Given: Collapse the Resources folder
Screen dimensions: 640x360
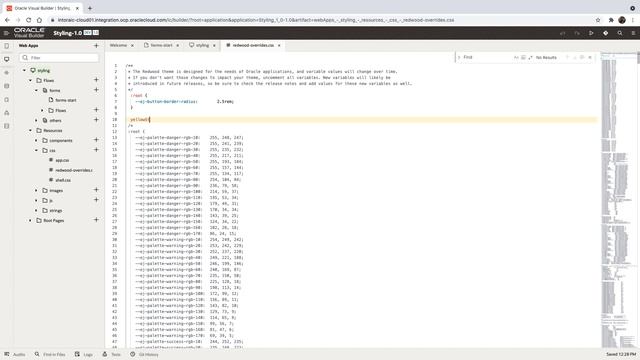Looking at the screenshot, I should 30,130.
